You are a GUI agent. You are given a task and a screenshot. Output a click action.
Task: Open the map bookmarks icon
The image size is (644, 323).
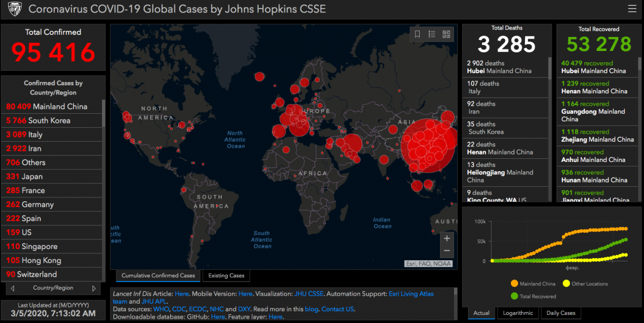(418, 34)
